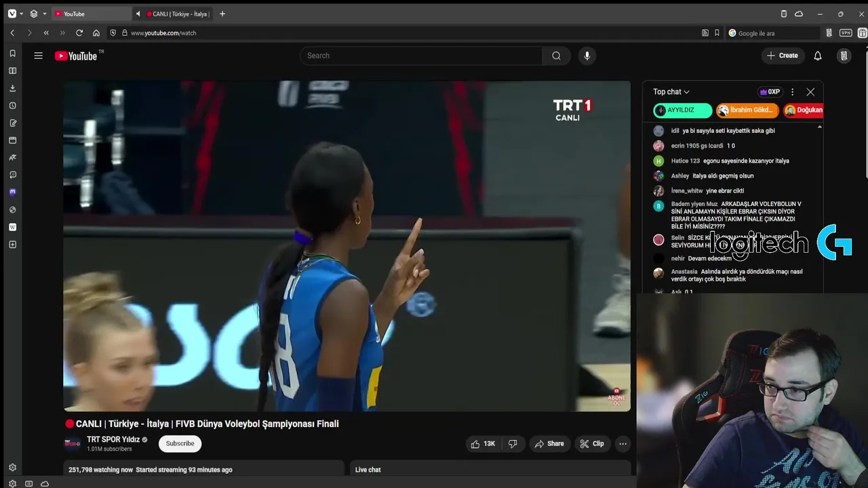Search with your voice microphone
This screenshot has width=868, height=488.
pyautogui.click(x=587, y=56)
